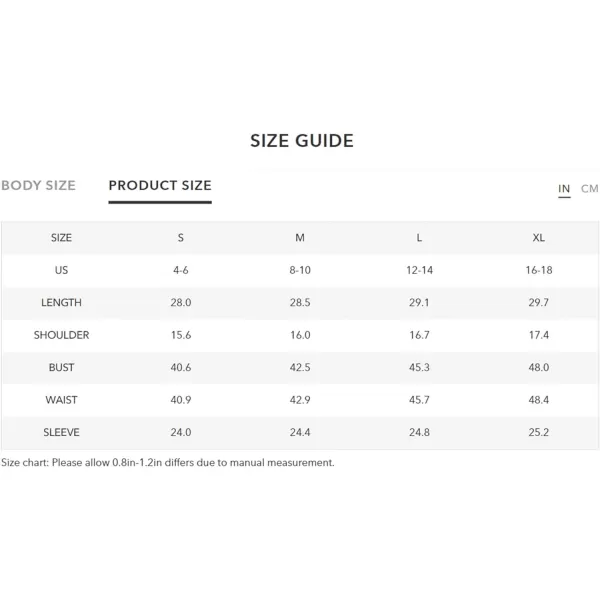This screenshot has width=600, height=600.
Task: Click the LENGTH row label
Action: point(61,303)
